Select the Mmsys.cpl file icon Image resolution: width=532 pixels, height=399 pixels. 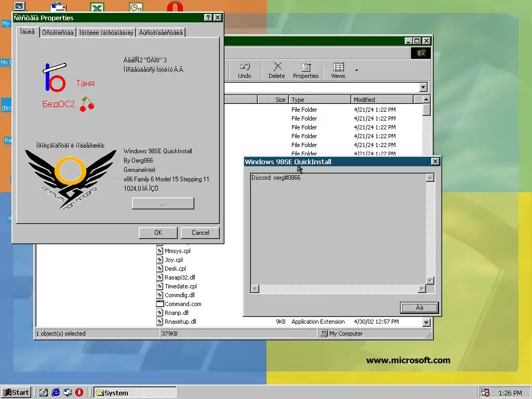(160, 251)
